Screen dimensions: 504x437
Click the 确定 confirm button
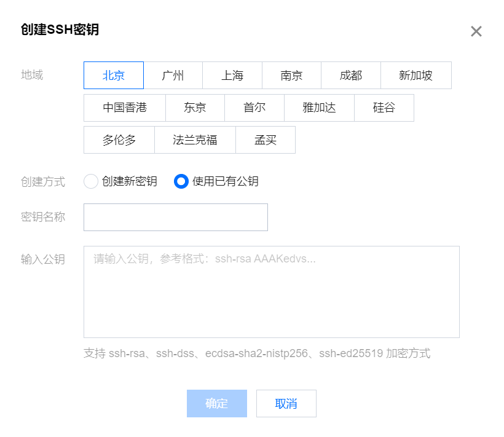[216, 403]
